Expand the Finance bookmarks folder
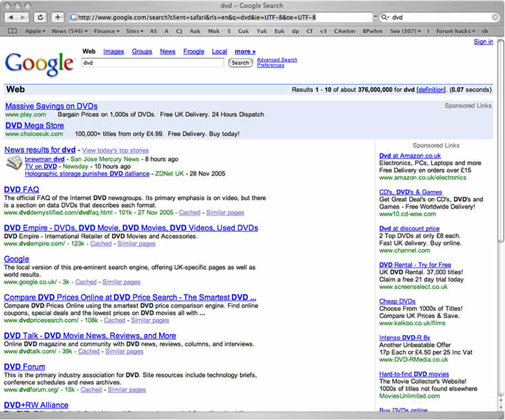 click(x=106, y=31)
